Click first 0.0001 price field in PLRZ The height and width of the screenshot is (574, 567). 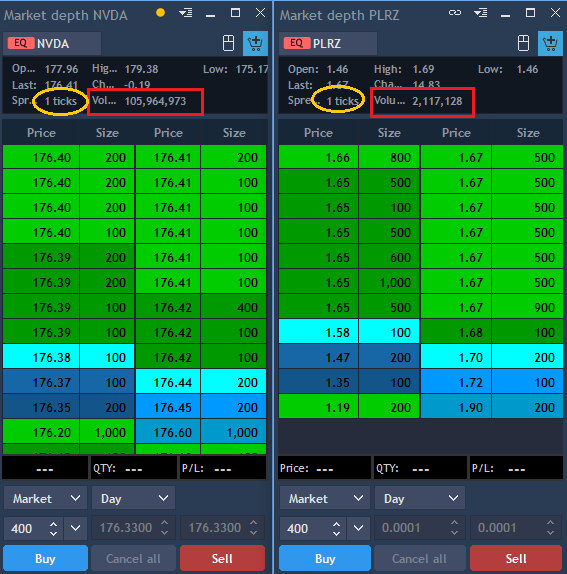pyautogui.click(x=420, y=528)
